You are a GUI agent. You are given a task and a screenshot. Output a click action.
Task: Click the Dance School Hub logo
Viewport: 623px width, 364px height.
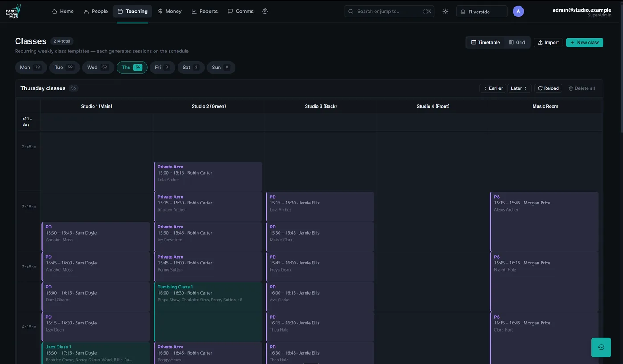tap(13, 11)
